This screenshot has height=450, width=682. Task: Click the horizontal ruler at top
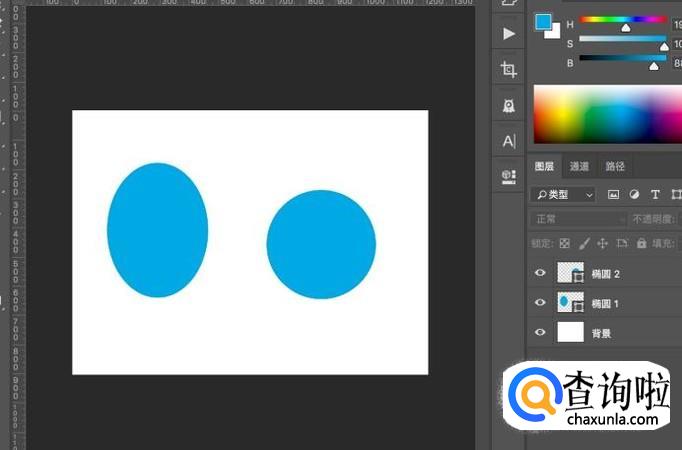250,3
